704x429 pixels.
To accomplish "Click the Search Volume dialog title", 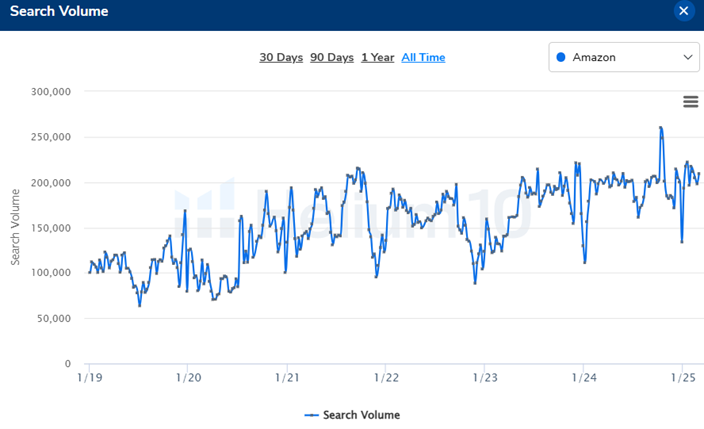I will (x=59, y=11).
